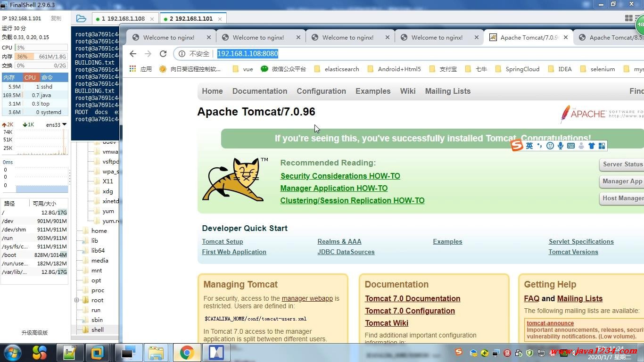The image size is (644, 362).
Task: Open the SpringCloud bookmark folder
Action: pos(517,69)
